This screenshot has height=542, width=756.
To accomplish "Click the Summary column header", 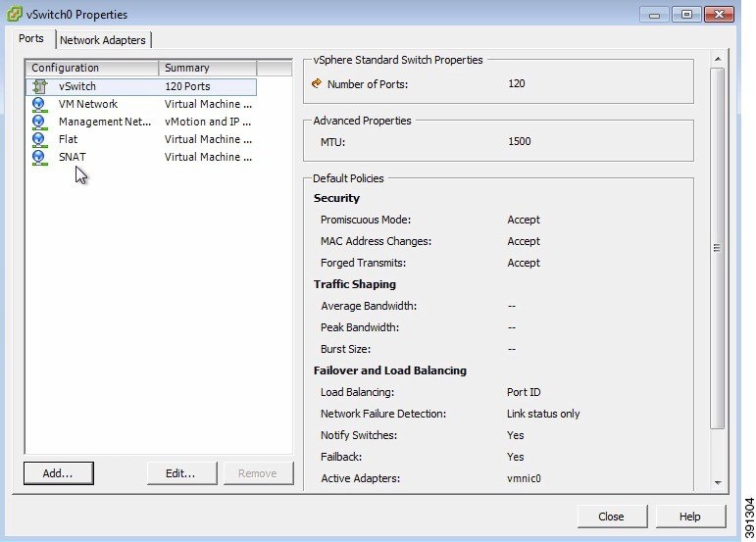I will click(x=207, y=68).
